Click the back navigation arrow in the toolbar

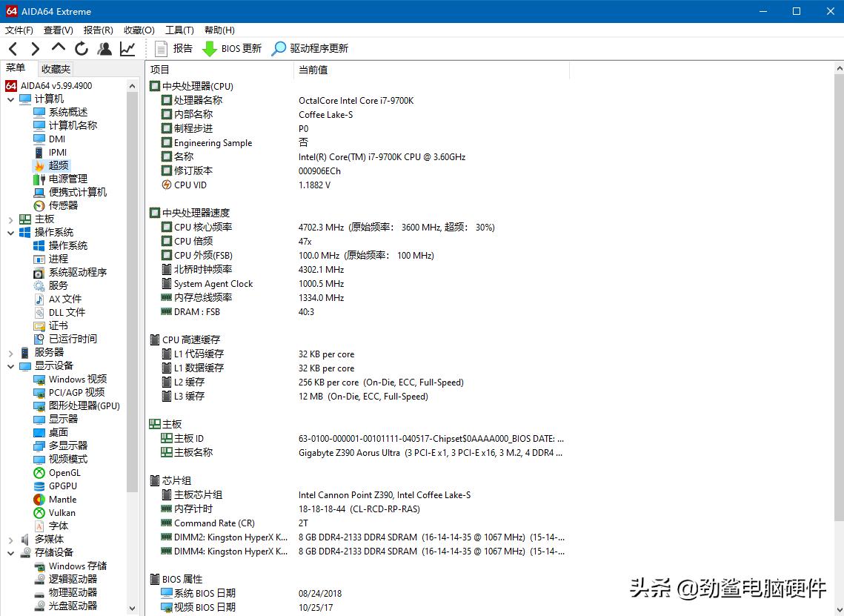point(13,48)
